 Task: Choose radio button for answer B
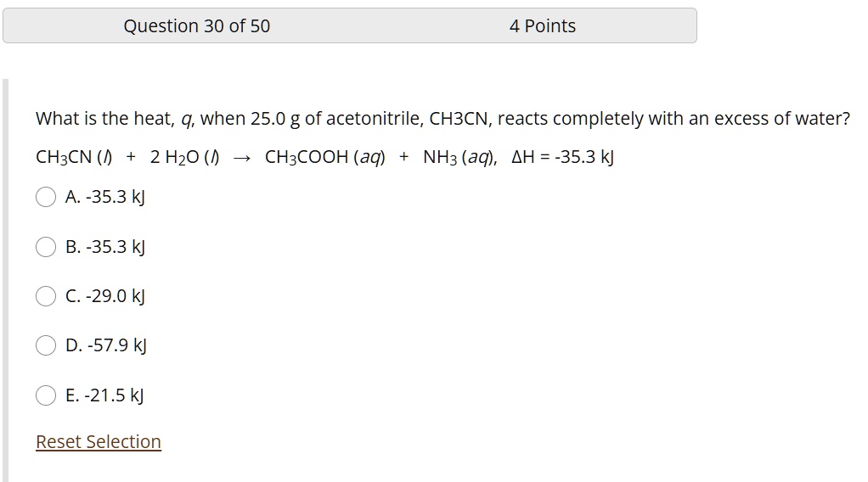pyautogui.click(x=45, y=247)
